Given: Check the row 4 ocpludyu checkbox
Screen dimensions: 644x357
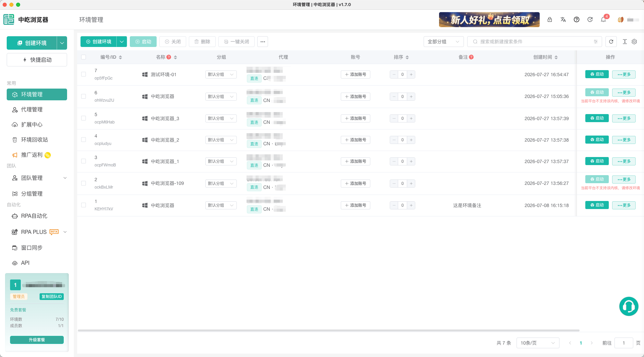Looking at the screenshot, I should 84,140.
